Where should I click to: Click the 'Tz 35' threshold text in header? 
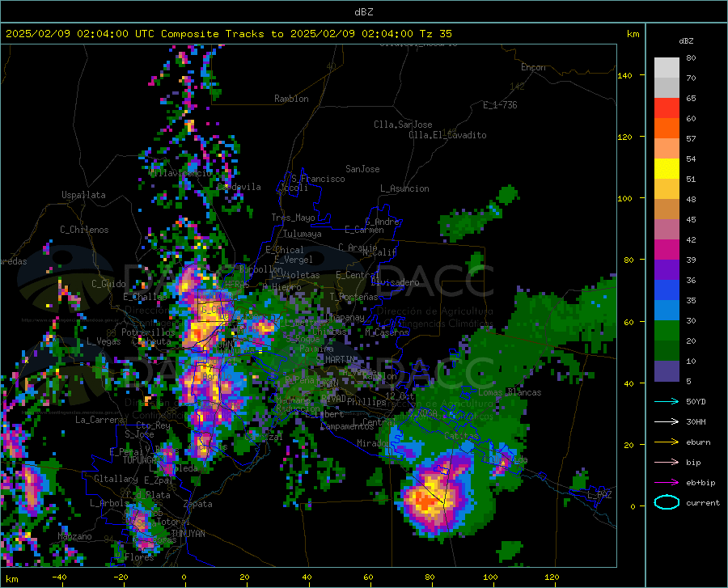click(436, 34)
